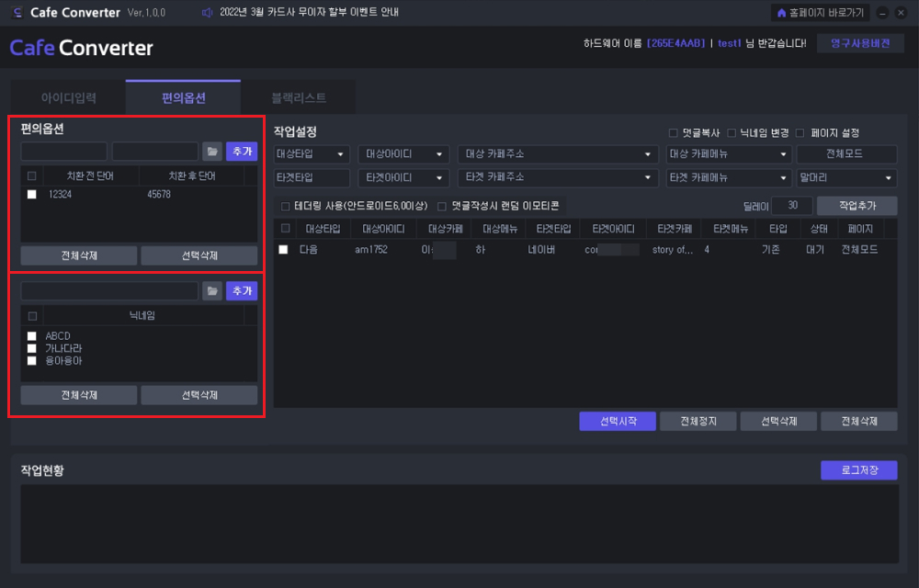Select the 편의옵션 tab
919x588 pixels.
tap(184, 97)
